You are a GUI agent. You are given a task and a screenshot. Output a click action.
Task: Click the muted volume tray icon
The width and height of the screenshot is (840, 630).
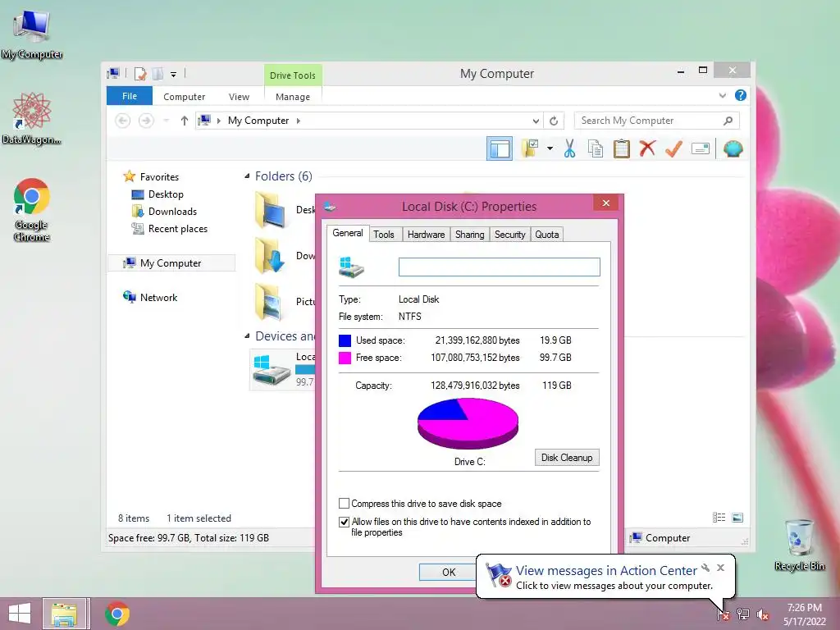(x=763, y=614)
